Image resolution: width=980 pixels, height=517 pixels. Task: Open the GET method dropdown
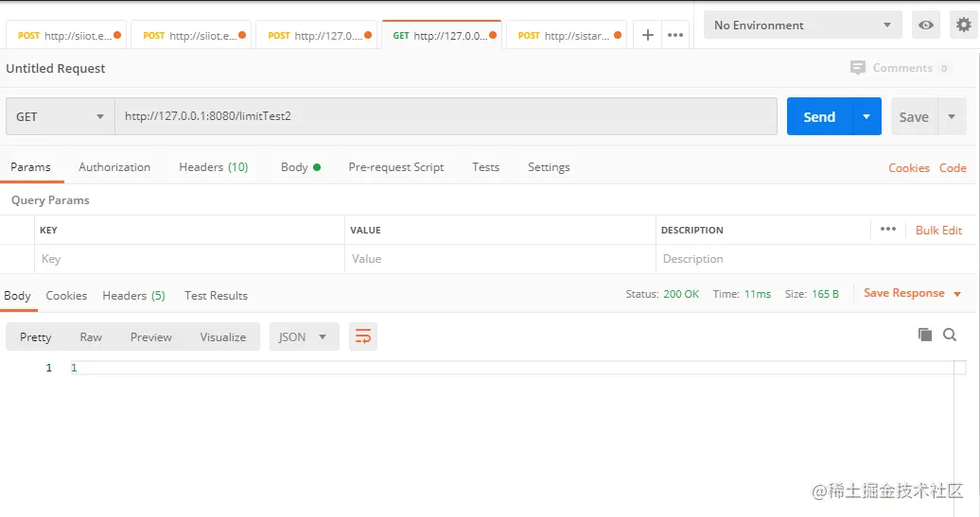click(60, 116)
